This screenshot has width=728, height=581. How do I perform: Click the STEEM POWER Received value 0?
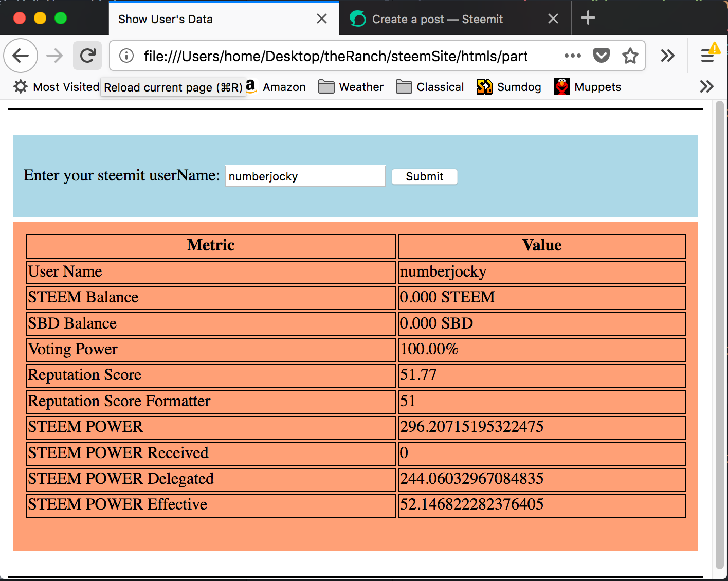point(404,453)
